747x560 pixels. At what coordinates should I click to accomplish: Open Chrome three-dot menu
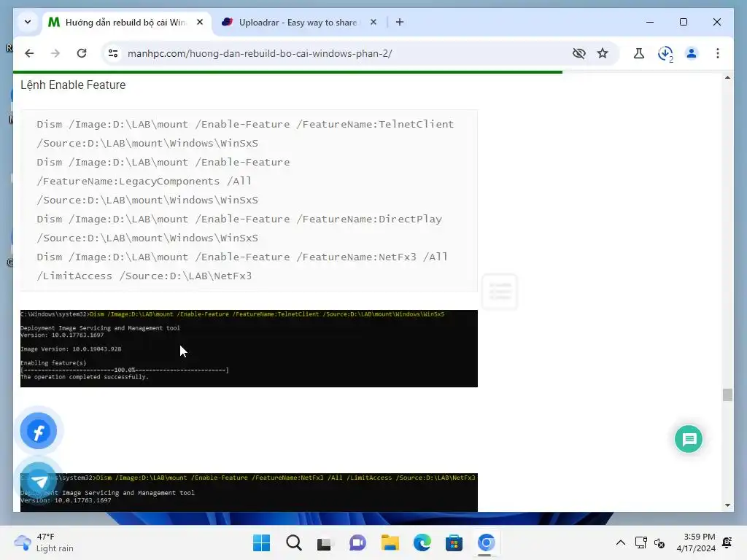(718, 53)
